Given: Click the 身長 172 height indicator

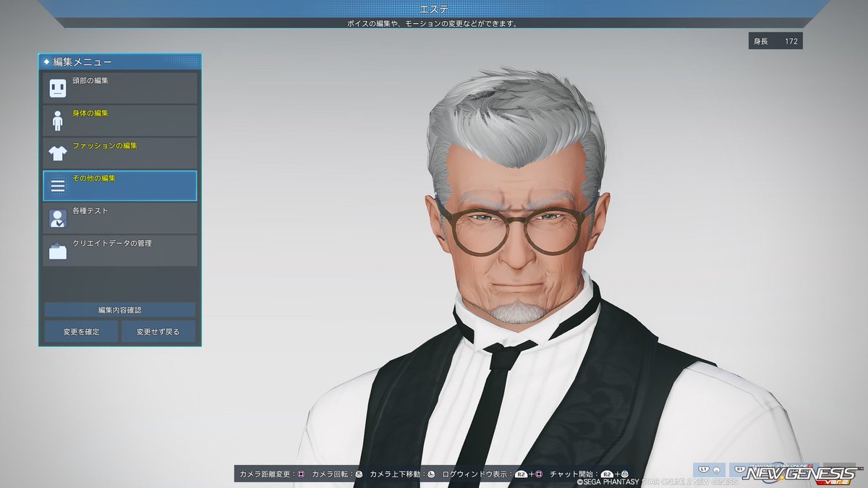Looking at the screenshot, I should (775, 41).
